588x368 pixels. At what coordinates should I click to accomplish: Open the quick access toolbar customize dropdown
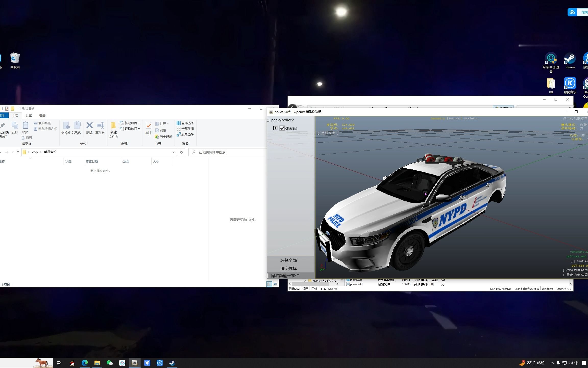17,109
